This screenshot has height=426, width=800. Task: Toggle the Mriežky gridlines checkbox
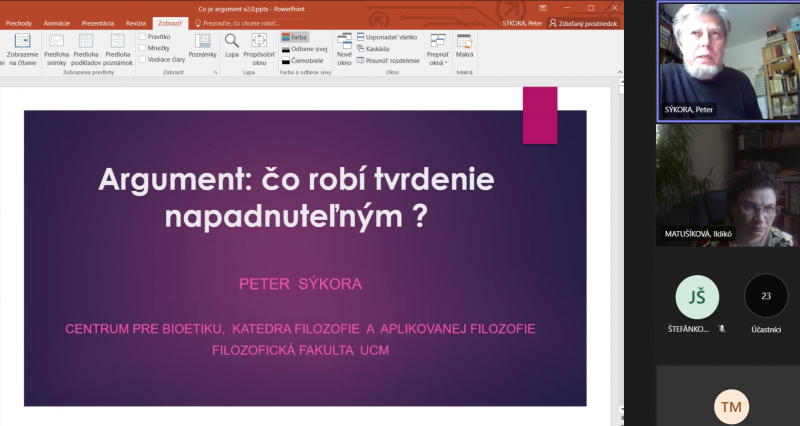(x=142, y=47)
